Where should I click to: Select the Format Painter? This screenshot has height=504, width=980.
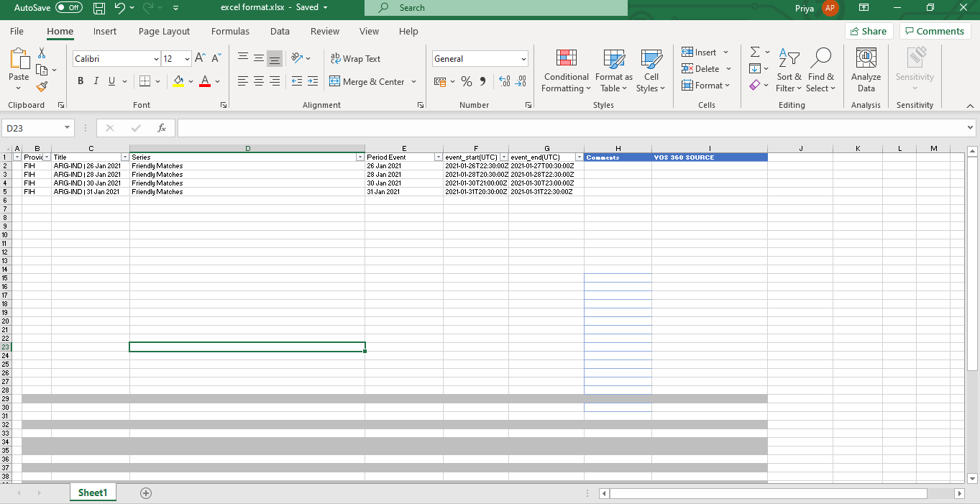tap(42, 86)
